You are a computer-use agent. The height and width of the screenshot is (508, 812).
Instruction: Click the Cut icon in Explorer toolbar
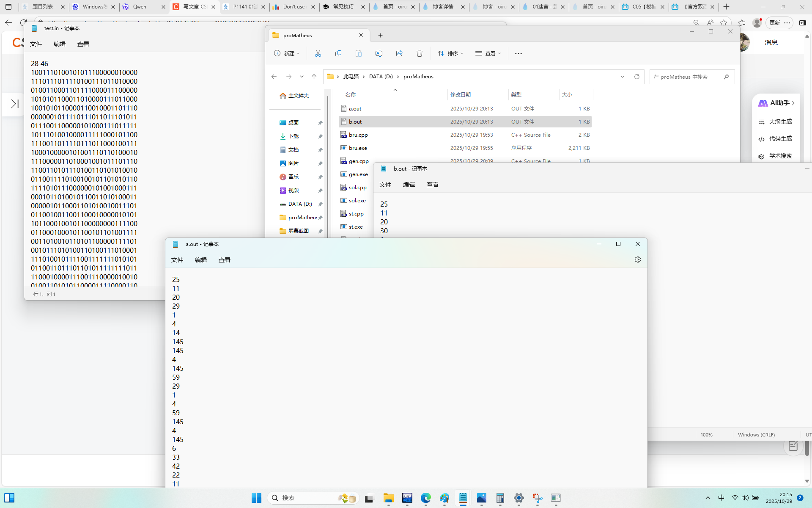318,53
